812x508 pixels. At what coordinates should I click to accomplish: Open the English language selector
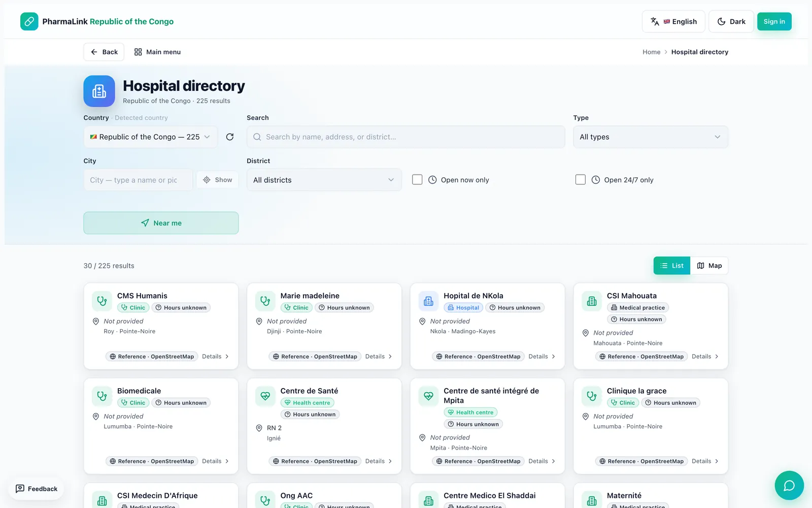[673, 21]
